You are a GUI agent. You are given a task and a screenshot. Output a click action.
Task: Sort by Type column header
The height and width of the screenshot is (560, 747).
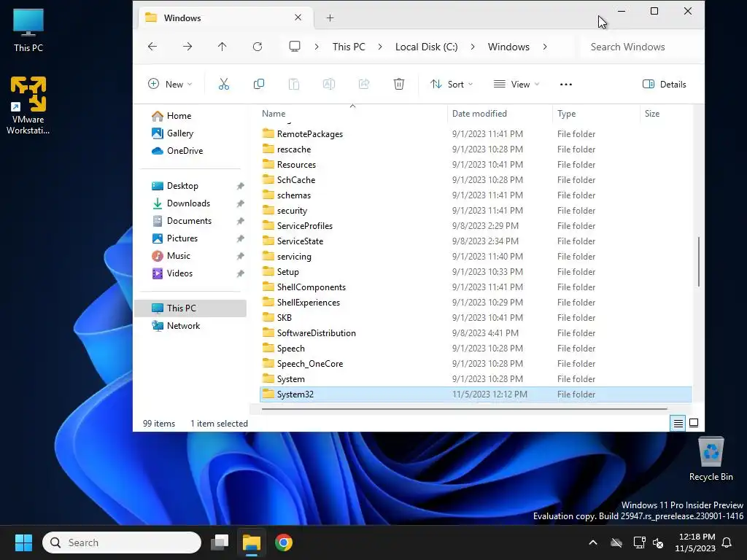click(x=596, y=113)
